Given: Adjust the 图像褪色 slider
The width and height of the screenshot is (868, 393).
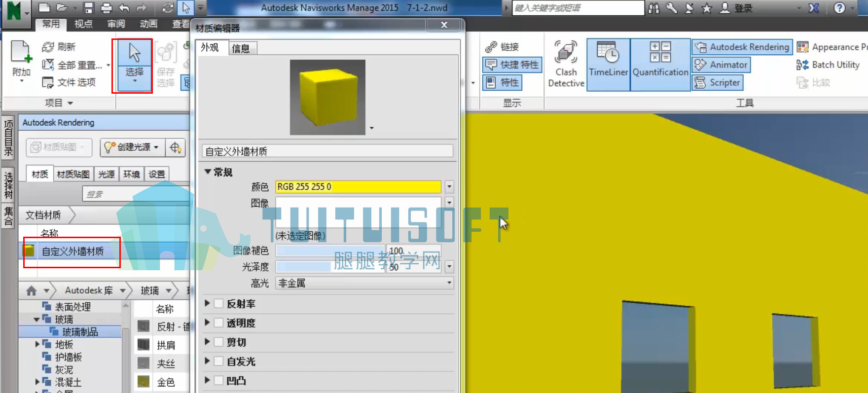Looking at the screenshot, I should [x=330, y=251].
